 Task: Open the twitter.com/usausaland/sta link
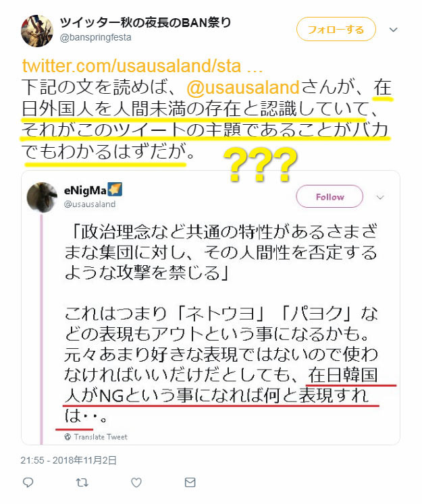tap(142, 66)
